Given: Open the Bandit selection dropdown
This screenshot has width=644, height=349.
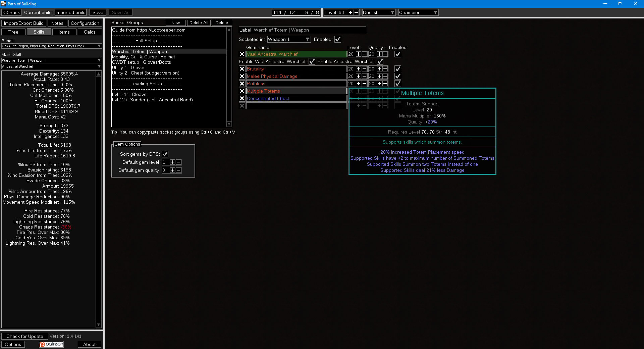Looking at the screenshot, I should [51, 46].
